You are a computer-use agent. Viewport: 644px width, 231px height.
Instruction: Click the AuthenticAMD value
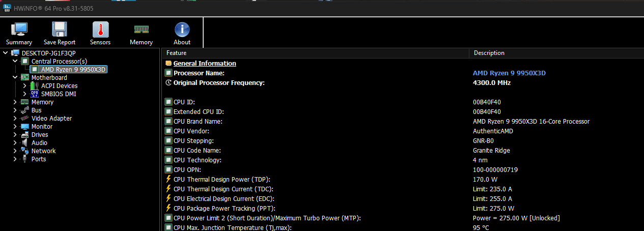point(493,131)
